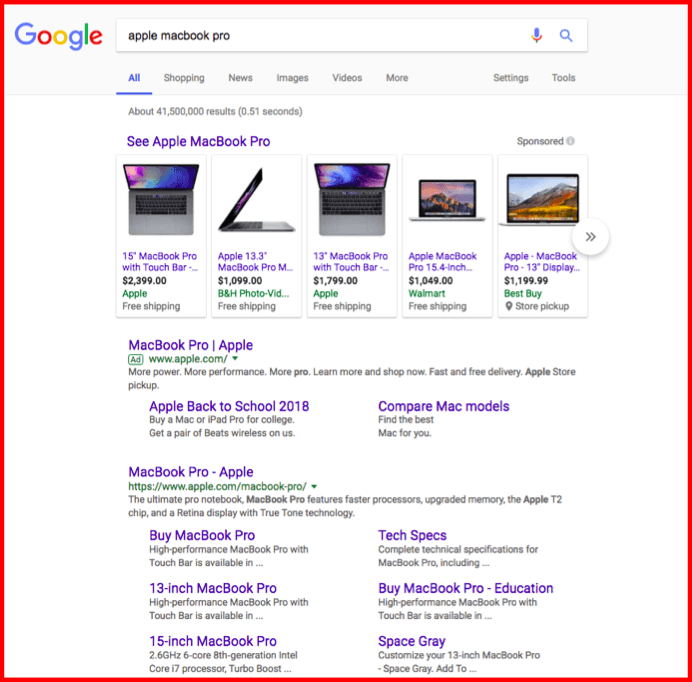The width and height of the screenshot is (692, 682).
Task: Click the $1,199.99 price
Action: tap(526, 281)
